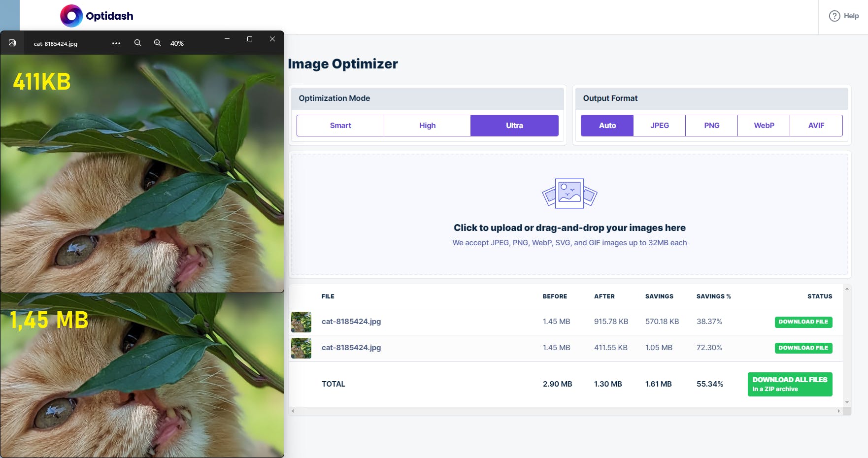Click the SAVINGS % column header

click(x=714, y=296)
